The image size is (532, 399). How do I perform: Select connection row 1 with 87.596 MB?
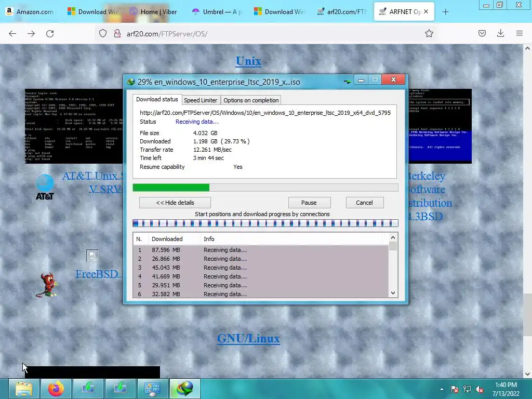click(261, 250)
